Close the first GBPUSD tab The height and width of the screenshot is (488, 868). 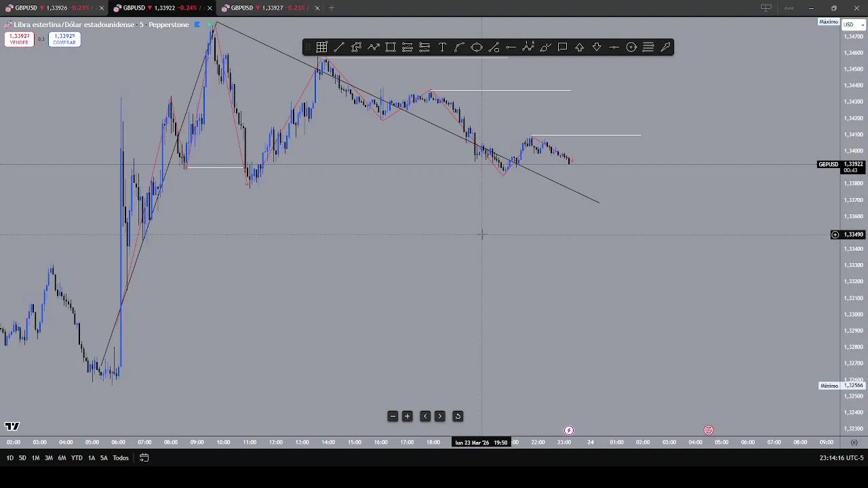point(101,8)
